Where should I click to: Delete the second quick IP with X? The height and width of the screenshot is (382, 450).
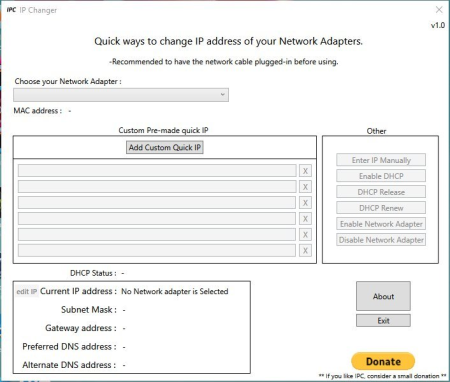(305, 187)
